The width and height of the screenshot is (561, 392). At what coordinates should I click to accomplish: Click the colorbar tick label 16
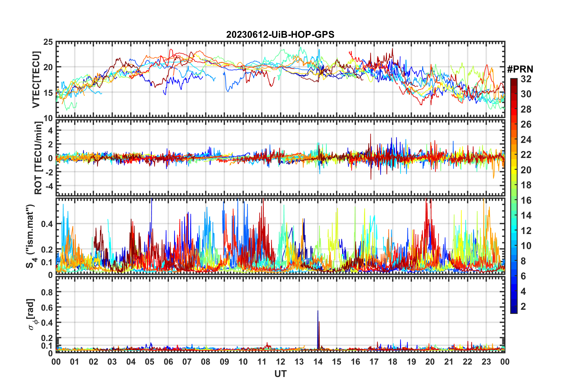coord(526,200)
